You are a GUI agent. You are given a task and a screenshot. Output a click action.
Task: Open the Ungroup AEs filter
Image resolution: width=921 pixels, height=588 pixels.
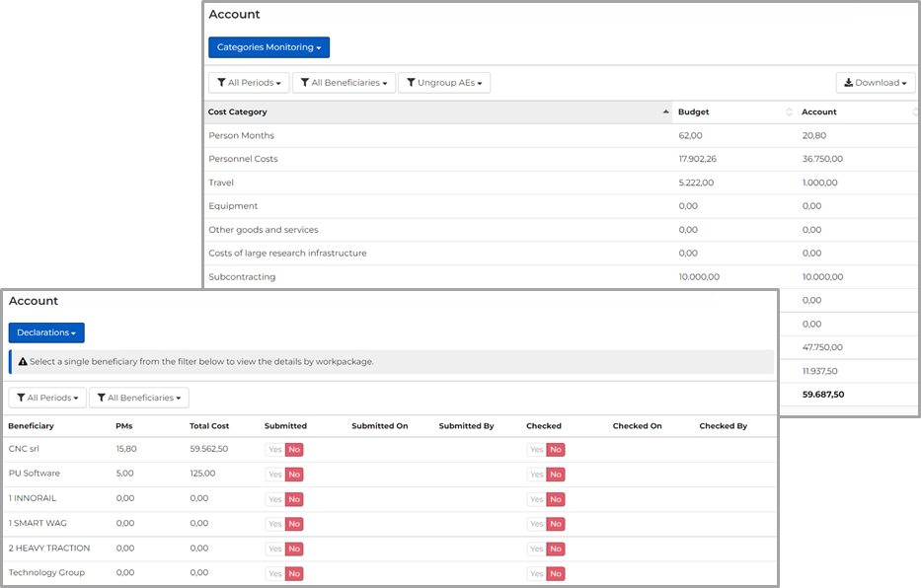[x=444, y=83]
